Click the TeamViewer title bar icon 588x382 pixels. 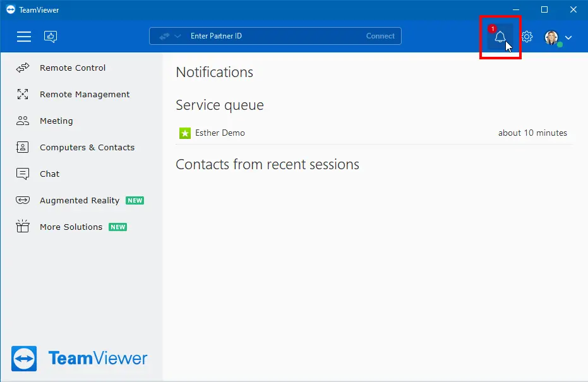(11, 9)
